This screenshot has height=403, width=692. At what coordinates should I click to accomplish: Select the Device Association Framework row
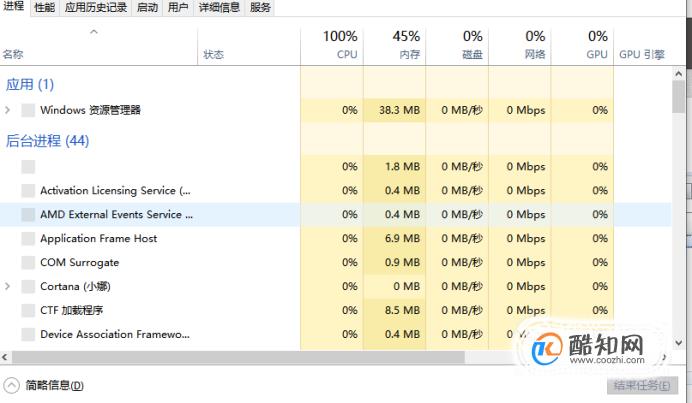click(335, 334)
